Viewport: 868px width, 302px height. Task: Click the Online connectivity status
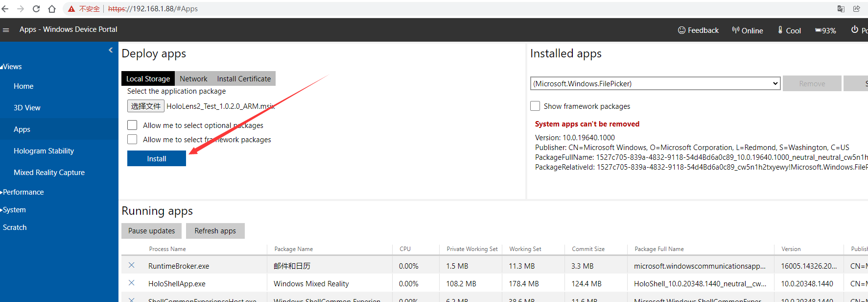[748, 30]
